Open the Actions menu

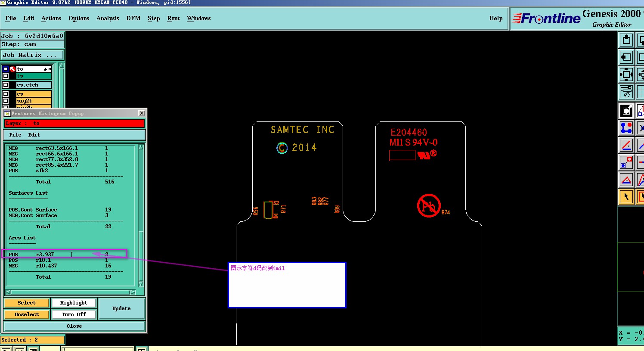51,18
